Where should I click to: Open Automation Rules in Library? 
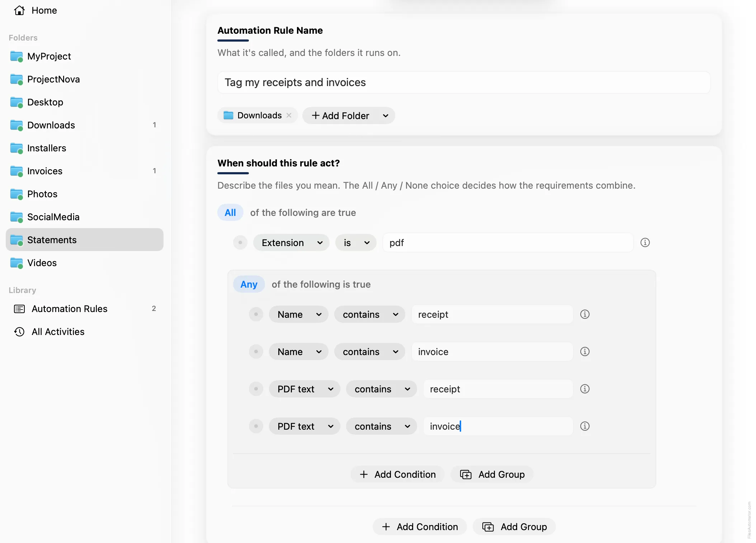[x=85, y=309]
